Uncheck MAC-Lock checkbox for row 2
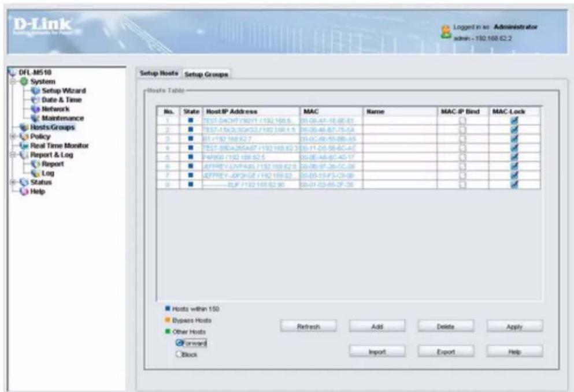Image resolution: width=574 pixels, height=392 pixels. click(514, 129)
